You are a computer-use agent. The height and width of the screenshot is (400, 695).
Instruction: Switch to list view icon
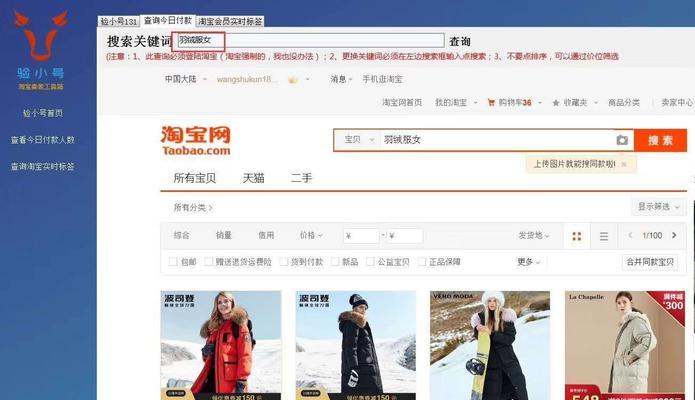(604, 236)
